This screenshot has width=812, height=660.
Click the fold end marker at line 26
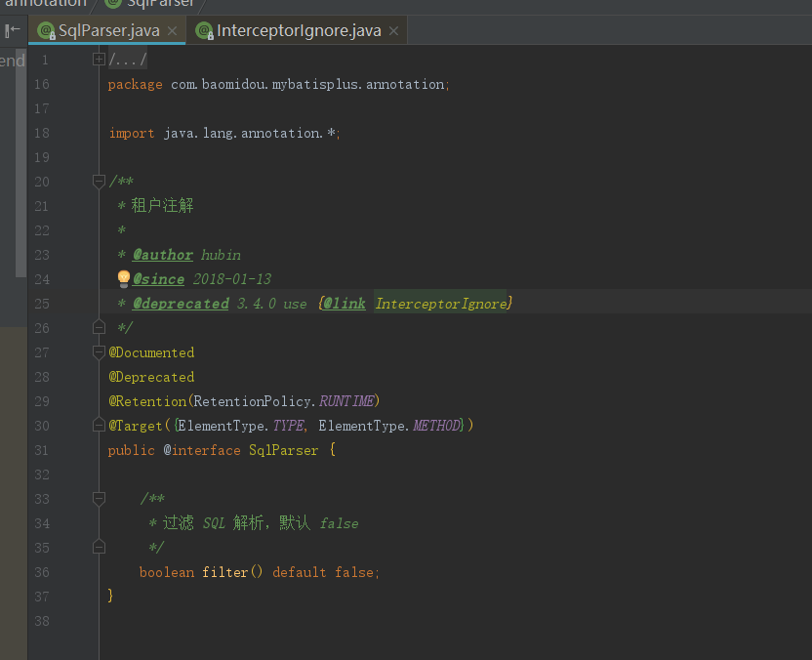pos(99,327)
